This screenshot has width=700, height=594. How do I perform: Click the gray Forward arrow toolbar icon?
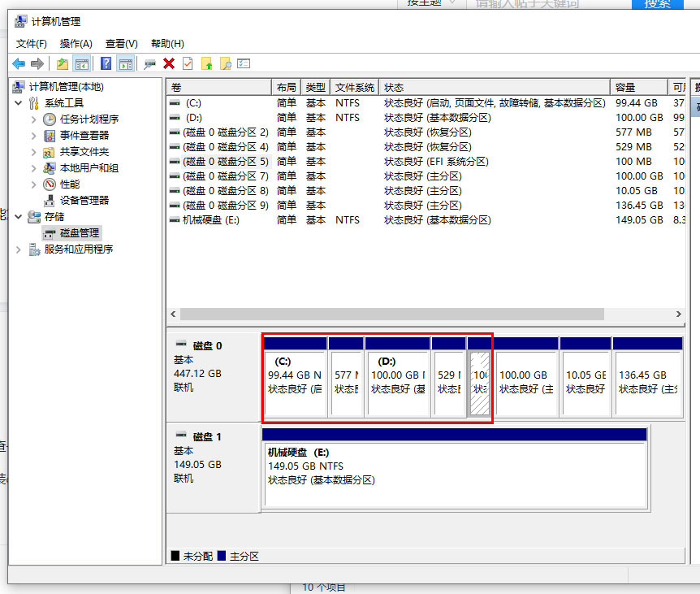coord(37,64)
